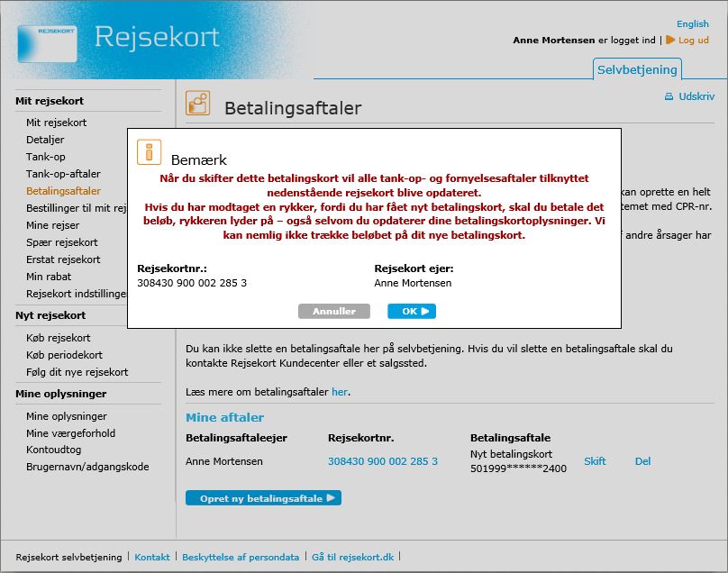
Task: Select the Selvbetjening tab
Action: coord(636,68)
